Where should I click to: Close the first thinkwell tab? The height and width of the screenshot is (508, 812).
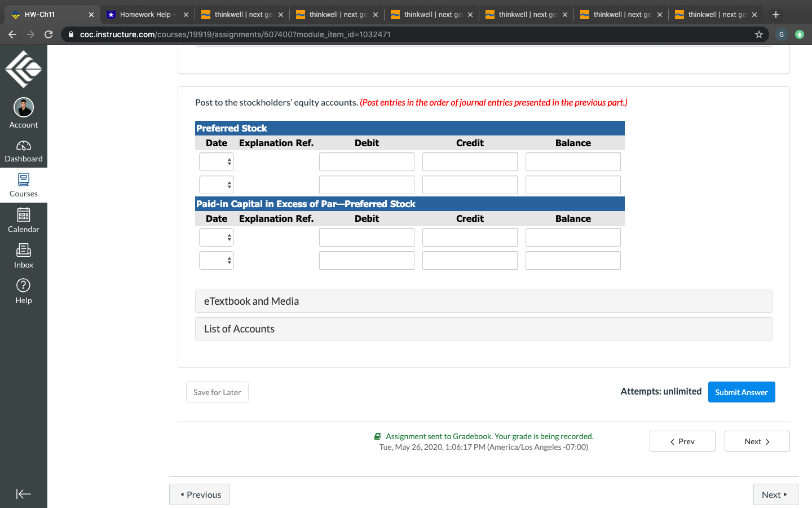point(281,15)
